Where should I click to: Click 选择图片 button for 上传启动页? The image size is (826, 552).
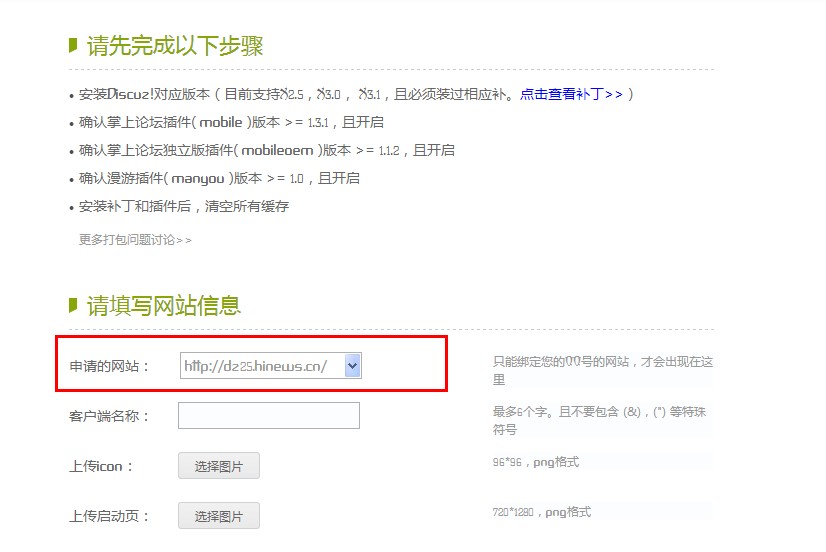tap(219, 516)
